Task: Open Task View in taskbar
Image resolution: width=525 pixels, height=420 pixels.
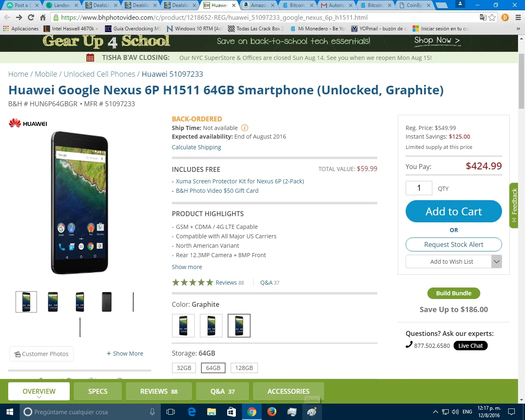Action: point(171,412)
